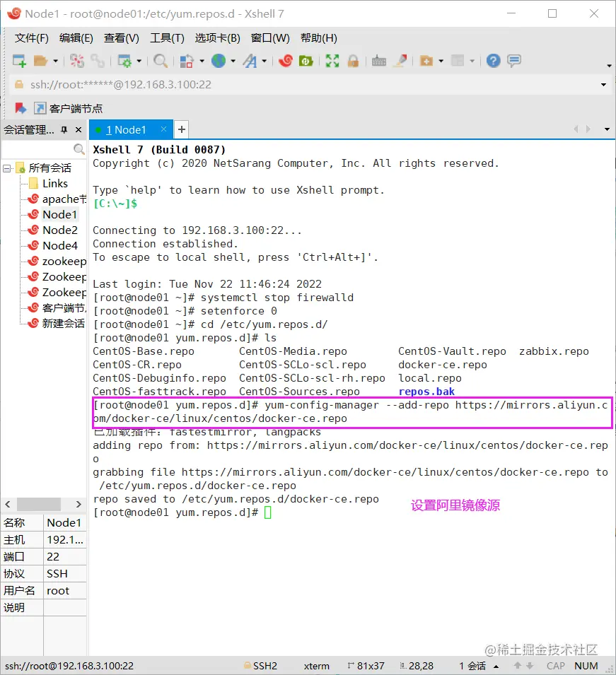The width and height of the screenshot is (616, 675).
Task: Expand the globe encoding dropdown arrow
Action: click(x=233, y=61)
